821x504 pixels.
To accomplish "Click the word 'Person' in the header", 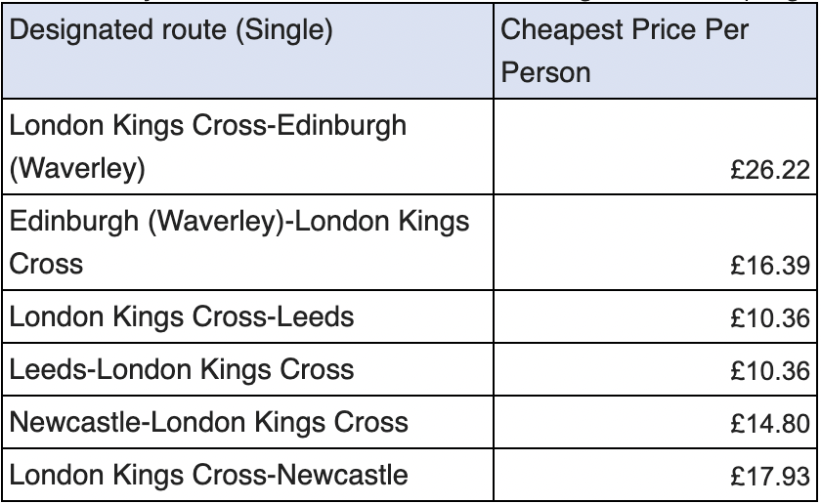I will [545, 72].
